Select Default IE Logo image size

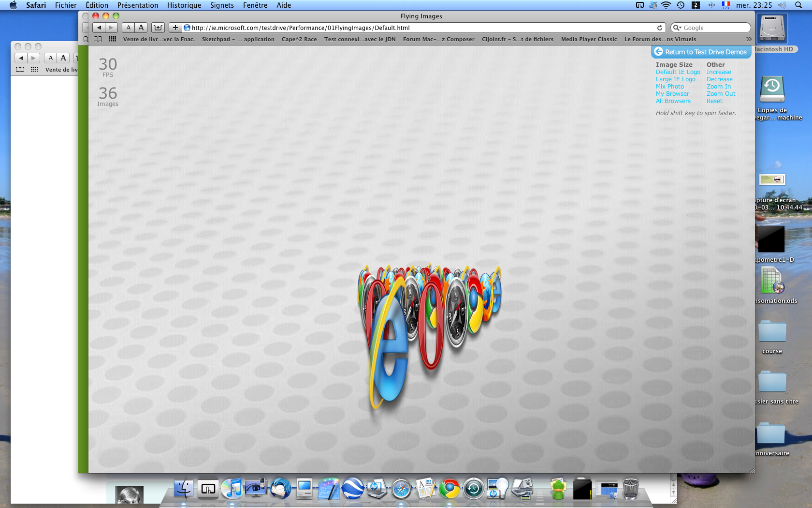pyautogui.click(x=678, y=72)
